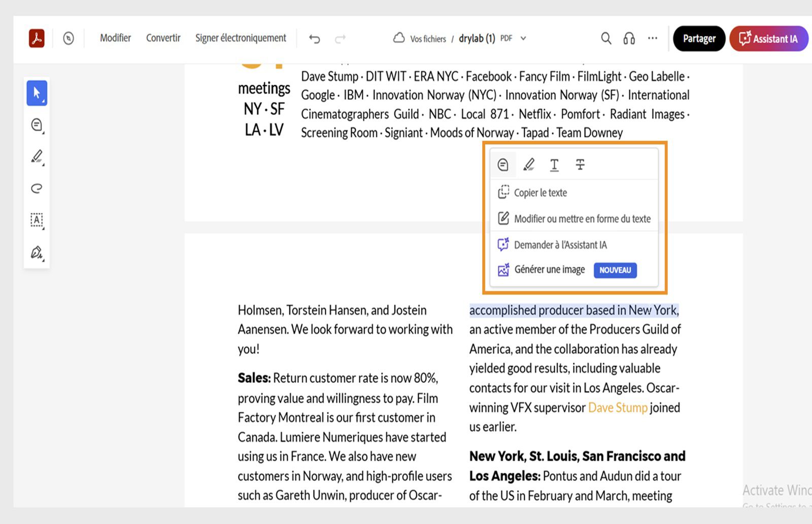
Task: Select the Selection arrow tool in the sidebar
Action: point(37,93)
